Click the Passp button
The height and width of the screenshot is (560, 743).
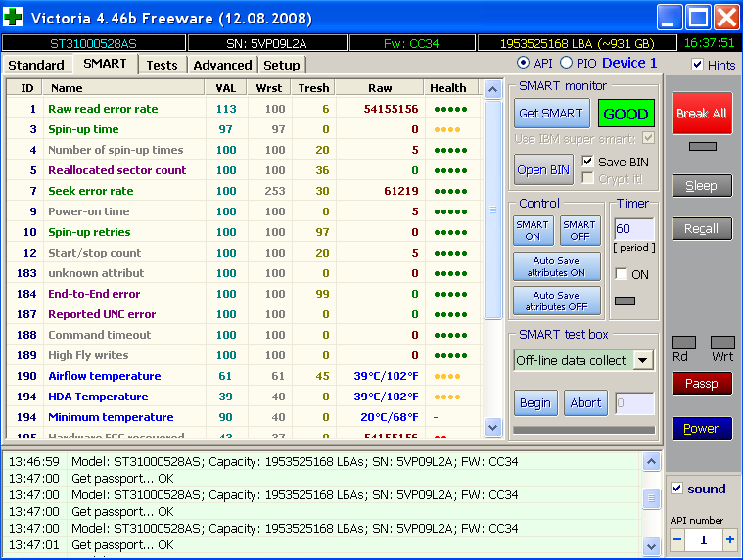tap(701, 384)
